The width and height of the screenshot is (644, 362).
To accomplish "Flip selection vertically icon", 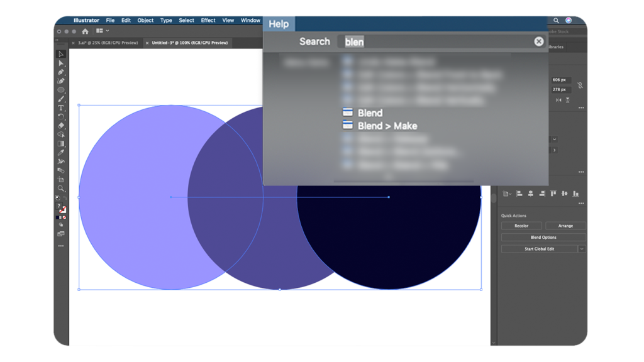I will point(568,100).
